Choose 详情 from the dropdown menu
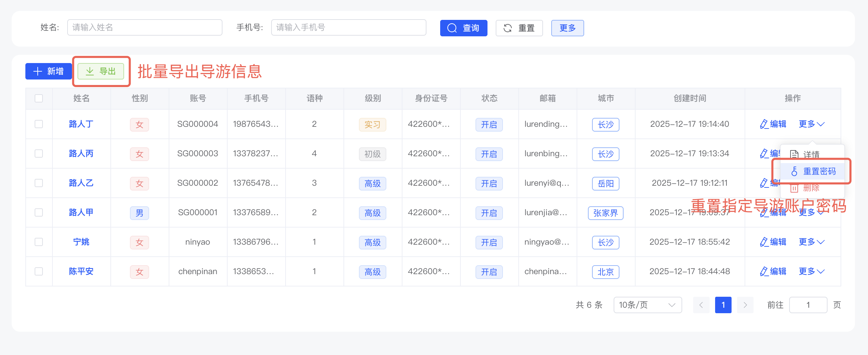868x355 pixels. (805, 154)
